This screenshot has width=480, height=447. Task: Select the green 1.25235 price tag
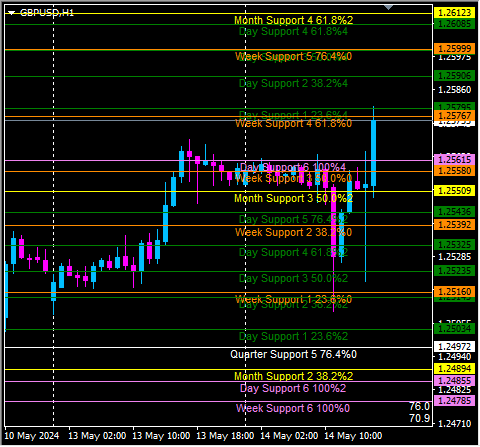point(455,271)
